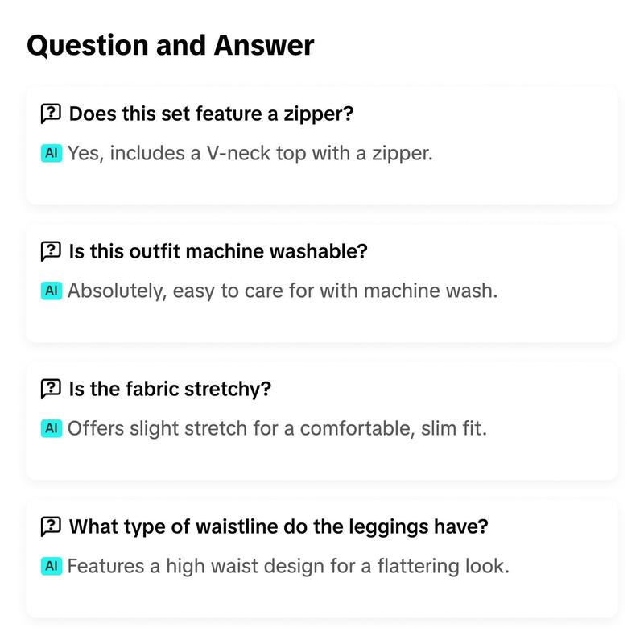Image resolution: width=644 pixels, height=644 pixels.
Task: Click the AI badge on high waist answer
Action: pos(52,566)
